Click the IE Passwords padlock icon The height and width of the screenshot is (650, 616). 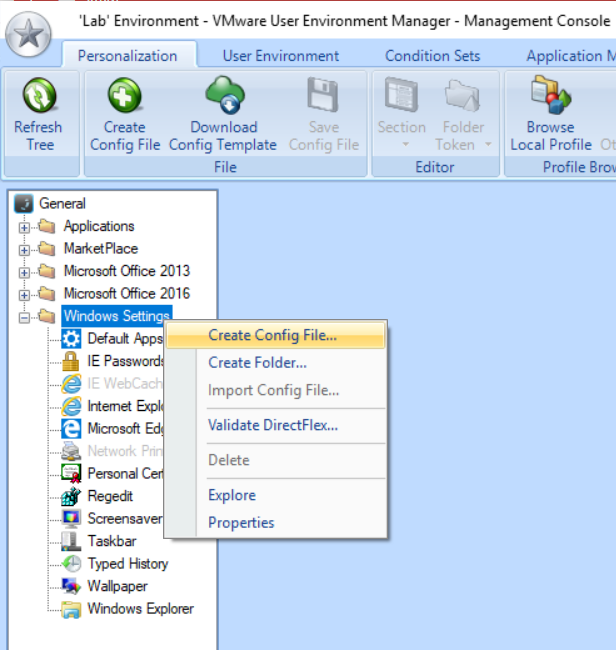[x=71, y=361]
